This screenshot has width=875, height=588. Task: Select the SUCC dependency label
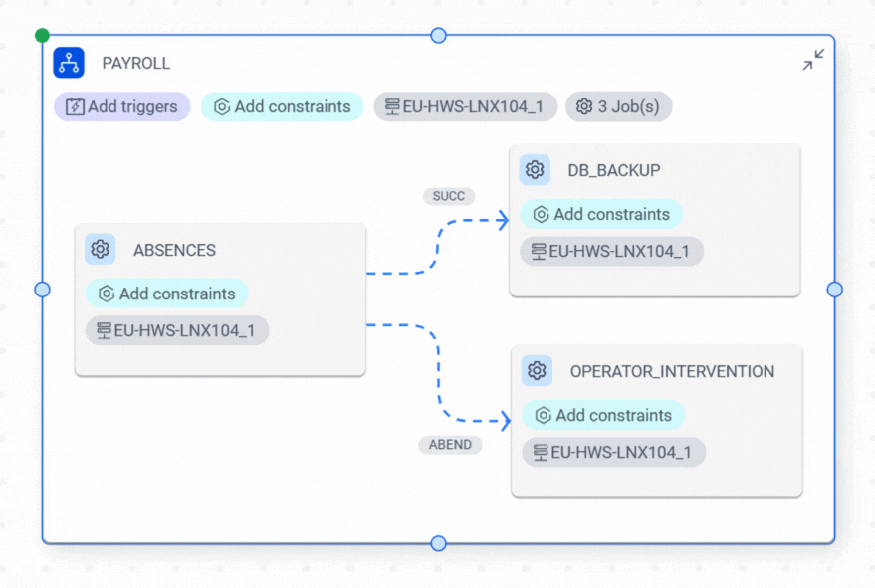449,196
